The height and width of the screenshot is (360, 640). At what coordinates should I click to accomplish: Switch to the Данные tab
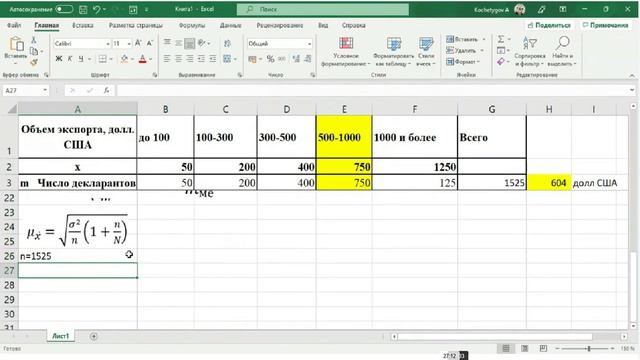tap(231, 25)
